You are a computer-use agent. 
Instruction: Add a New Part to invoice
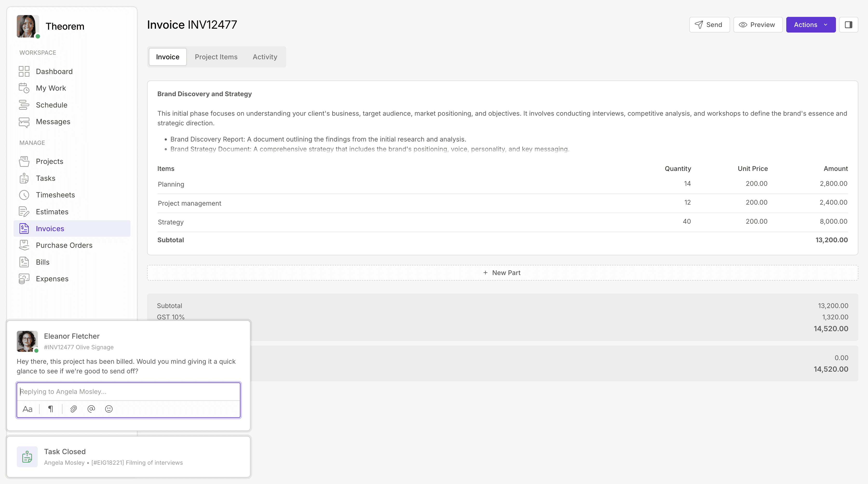(502, 273)
